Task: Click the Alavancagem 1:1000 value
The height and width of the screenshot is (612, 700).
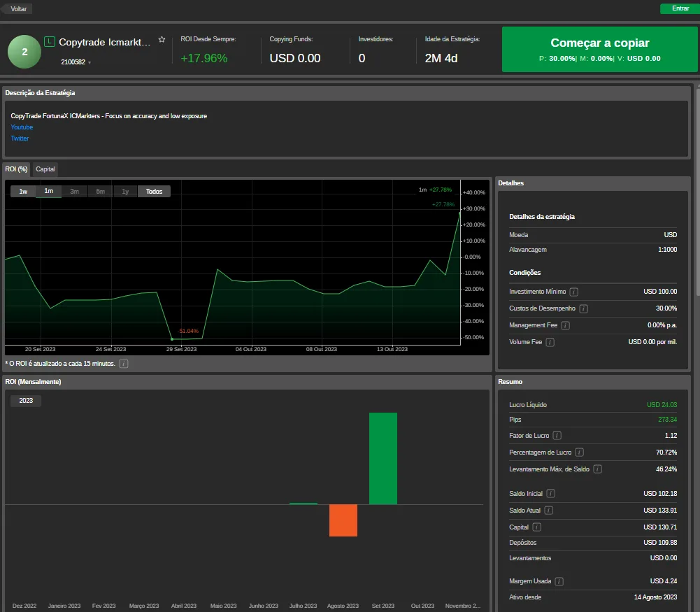Action: click(667, 250)
